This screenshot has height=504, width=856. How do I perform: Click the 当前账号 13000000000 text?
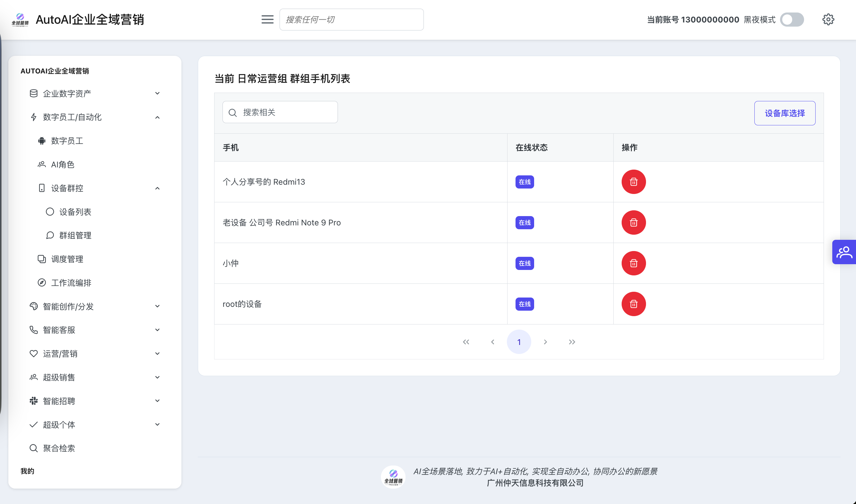click(x=693, y=19)
